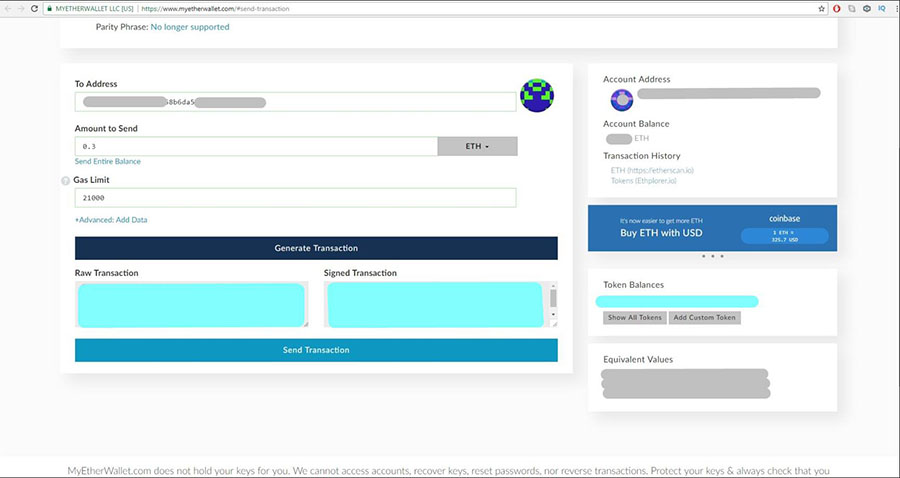Click the Gas Limit help question mark
This screenshot has height=478, width=900.
(x=65, y=181)
